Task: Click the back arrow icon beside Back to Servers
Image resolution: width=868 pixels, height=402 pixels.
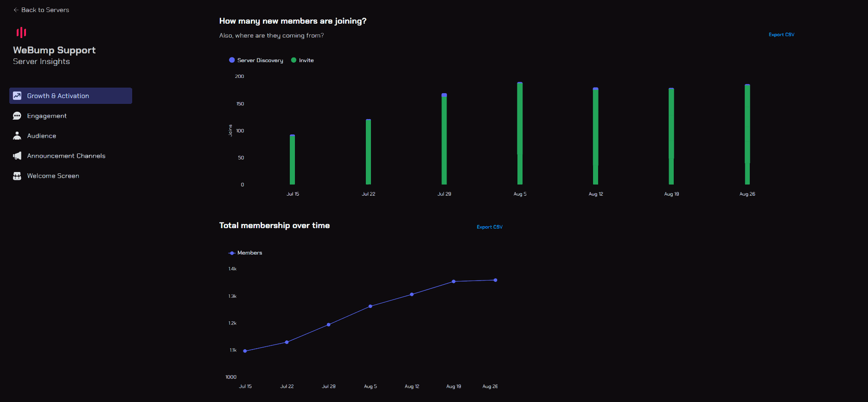Action: coord(16,10)
